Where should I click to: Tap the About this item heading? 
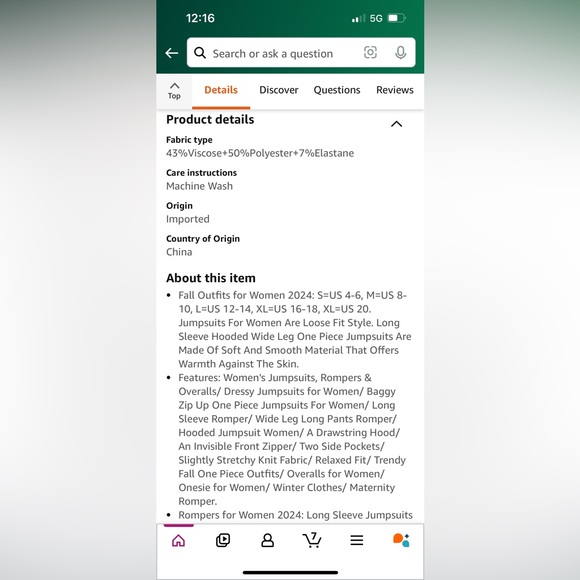pos(211,278)
